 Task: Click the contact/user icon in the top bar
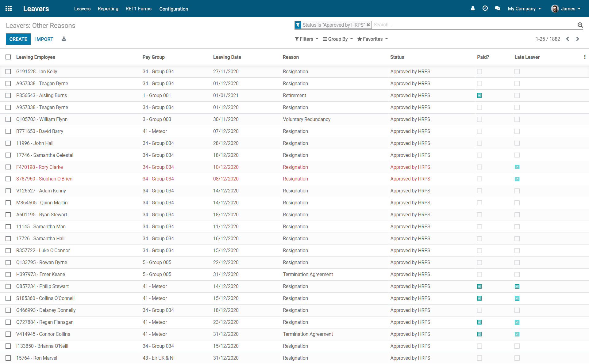tap(472, 8)
